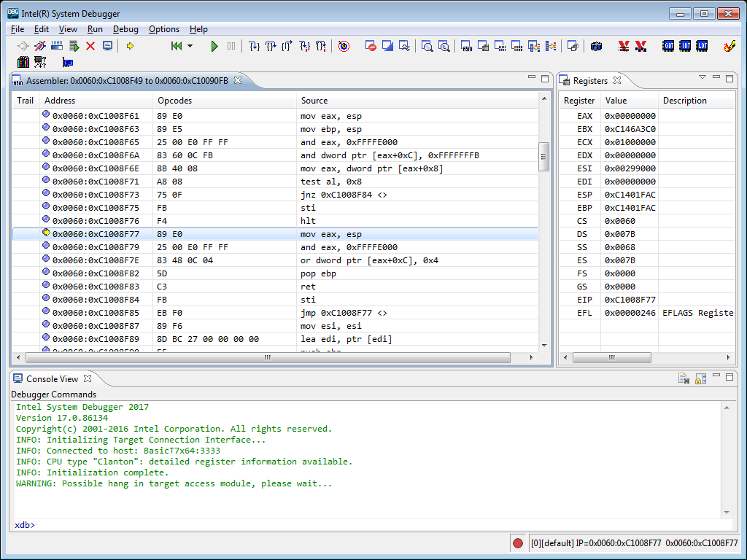Open the GDT table view icon

coord(668,46)
